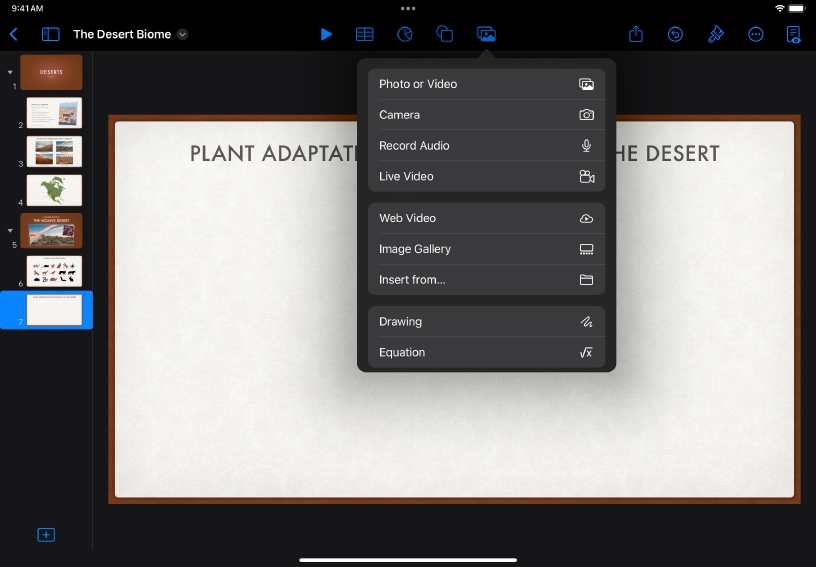The image size is (816, 567).
Task: Collapse the slide 1 group triangle
Action: pyautogui.click(x=10, y=72)
